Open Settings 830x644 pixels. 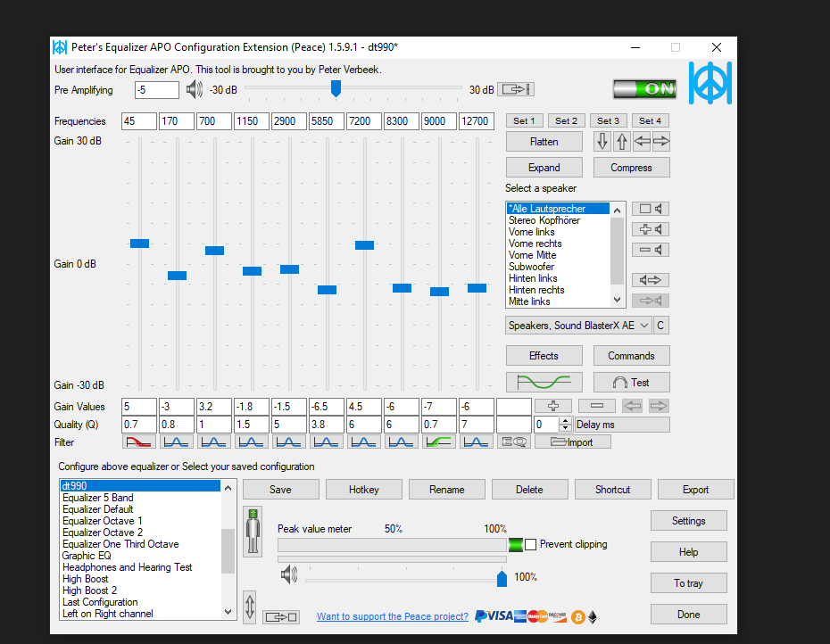coord(689,521)
